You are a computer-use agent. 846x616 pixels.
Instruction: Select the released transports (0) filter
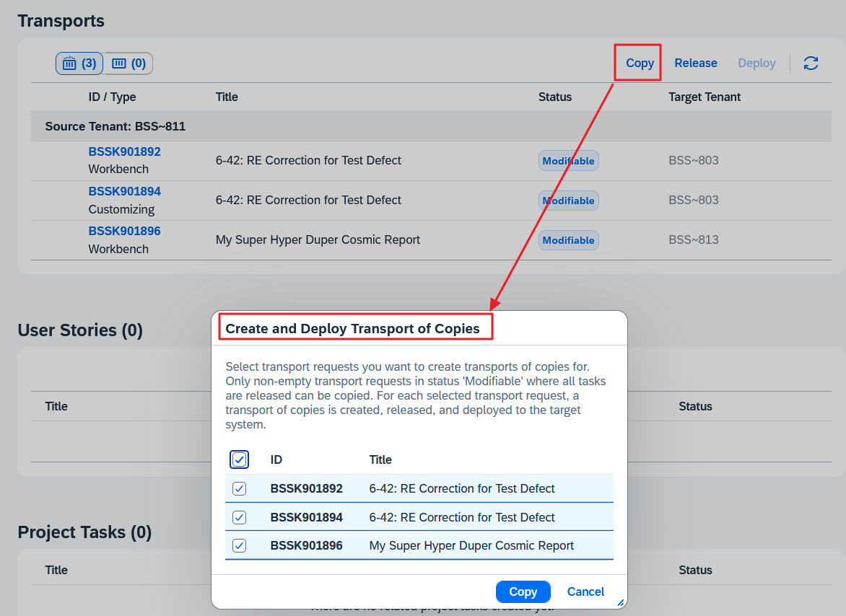128,63
